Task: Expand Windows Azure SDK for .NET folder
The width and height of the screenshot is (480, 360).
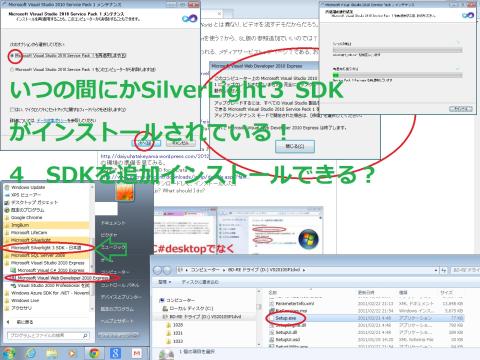Action: click(47, 293)
